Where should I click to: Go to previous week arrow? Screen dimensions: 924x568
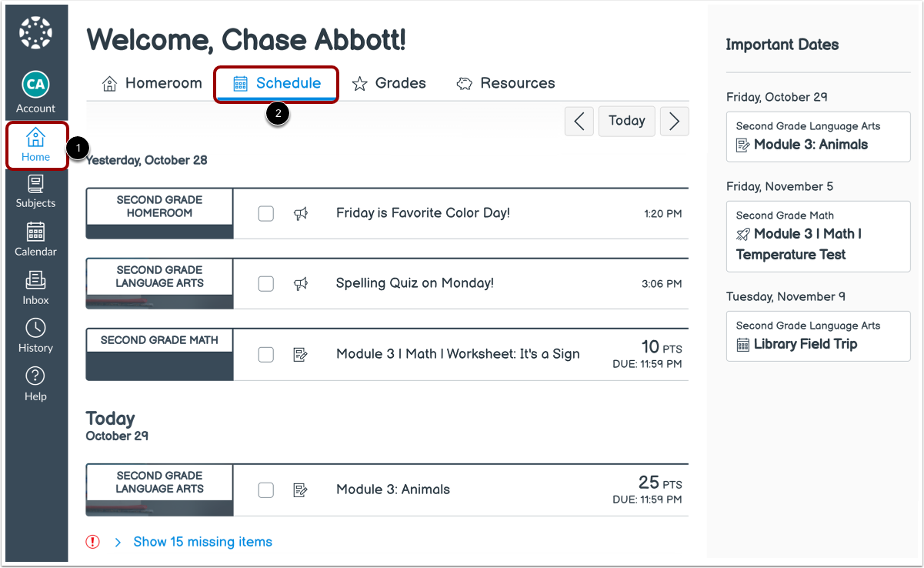[579, 121]
